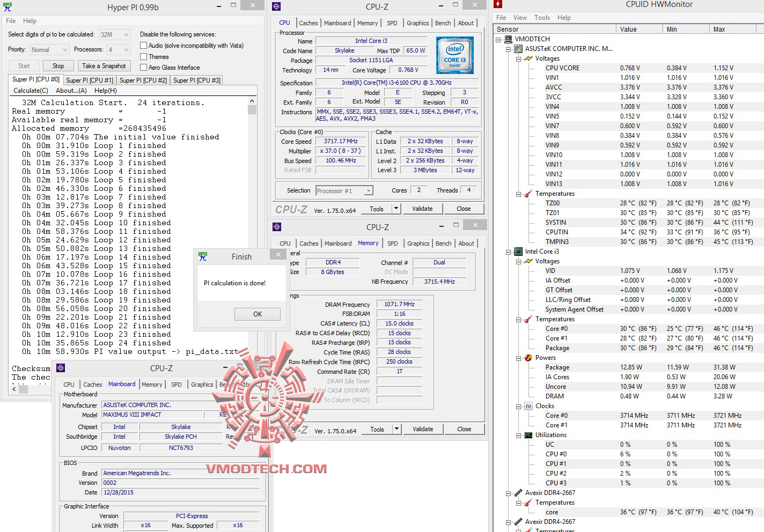Screen dimensions: 764x532
Task: Click the Core Speed value 3717.17 MHz
Action: point(341,142)
